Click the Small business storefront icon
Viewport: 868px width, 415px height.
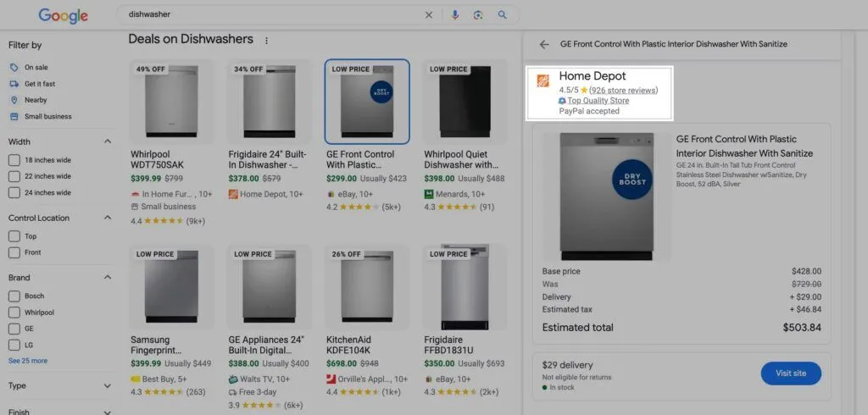pyautogui.click(x=14, y=117)
